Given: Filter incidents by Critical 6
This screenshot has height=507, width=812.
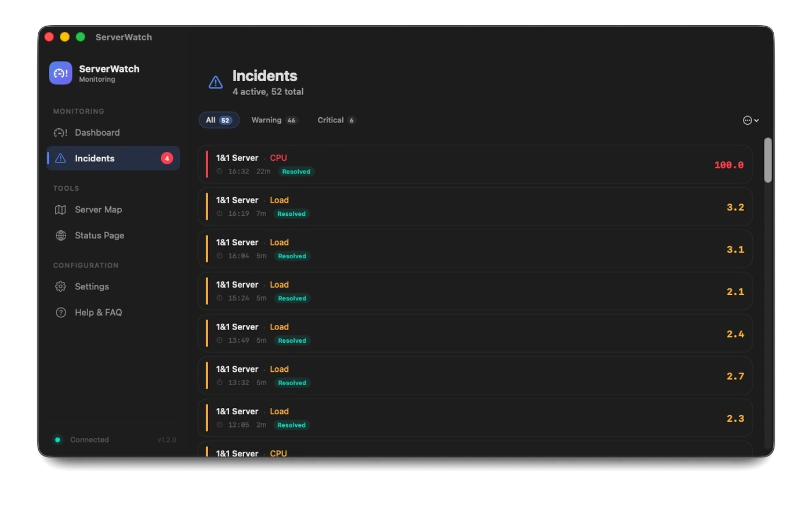Looking at the screenshot, I should (x=336, y=120).
